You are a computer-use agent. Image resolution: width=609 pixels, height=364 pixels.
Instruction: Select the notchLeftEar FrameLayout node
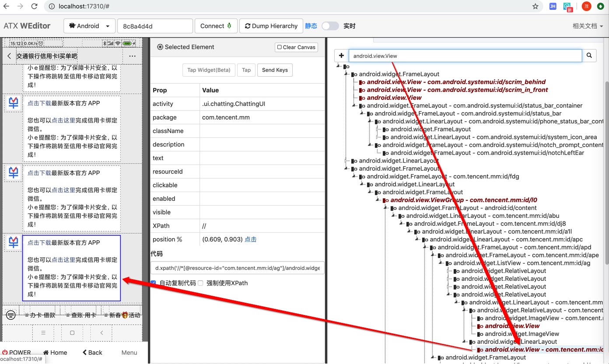point(487,153)
